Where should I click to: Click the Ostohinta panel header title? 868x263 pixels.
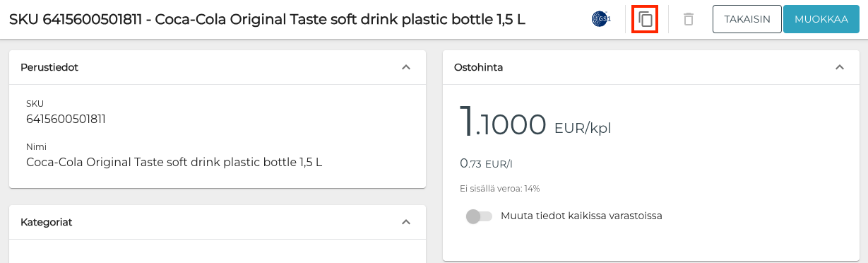click(478, 67)
